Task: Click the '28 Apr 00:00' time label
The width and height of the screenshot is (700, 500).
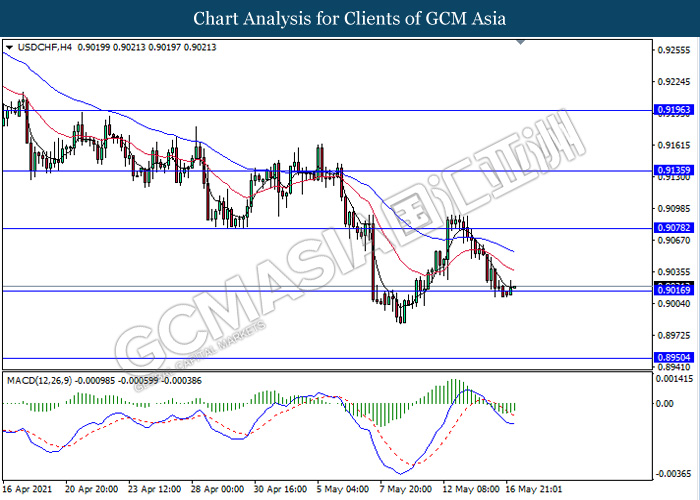Action: pos(217,489)
